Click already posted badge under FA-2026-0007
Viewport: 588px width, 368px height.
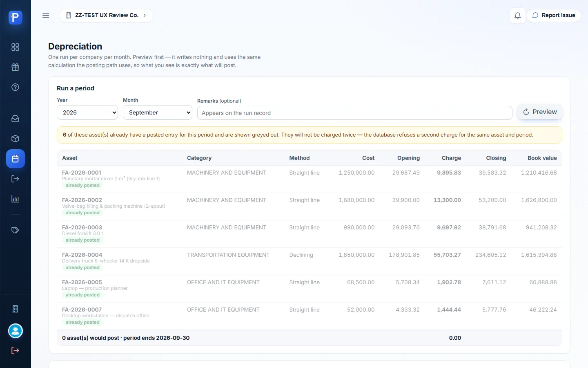(x=82, y=322)
